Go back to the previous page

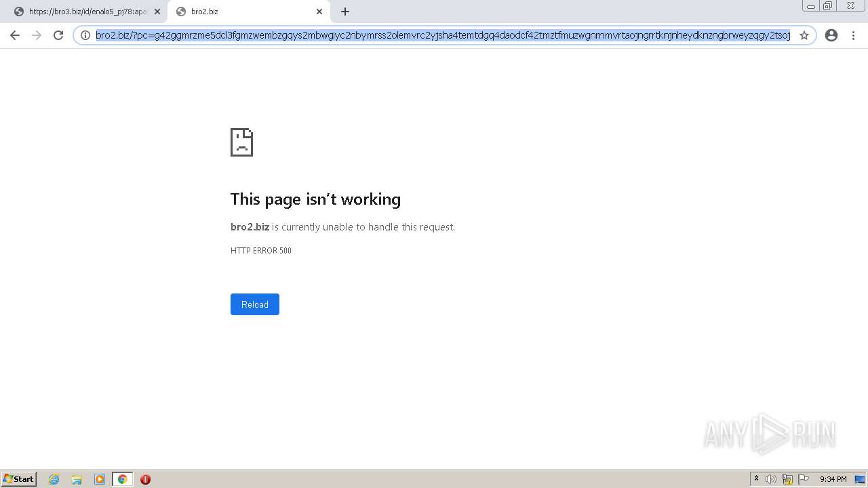15,35
